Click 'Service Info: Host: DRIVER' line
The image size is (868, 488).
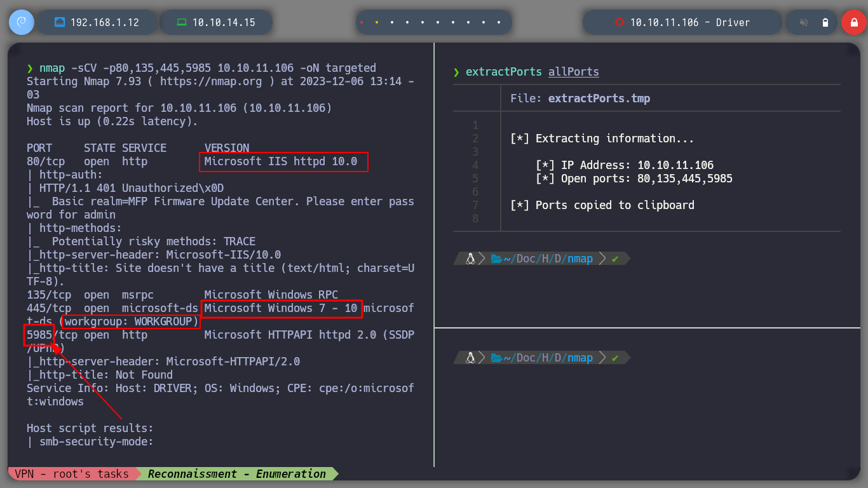220,395
